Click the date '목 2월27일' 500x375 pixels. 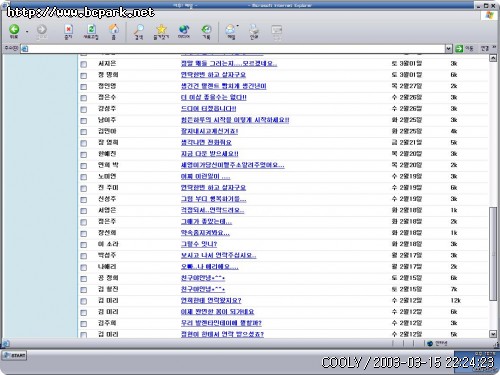point(407,86)
